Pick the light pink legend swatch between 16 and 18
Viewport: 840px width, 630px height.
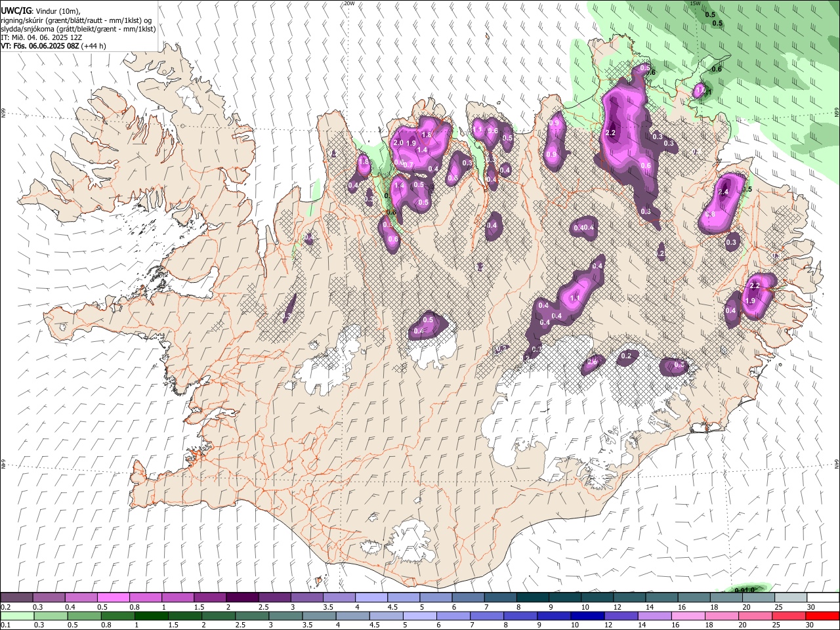point(688,616)
